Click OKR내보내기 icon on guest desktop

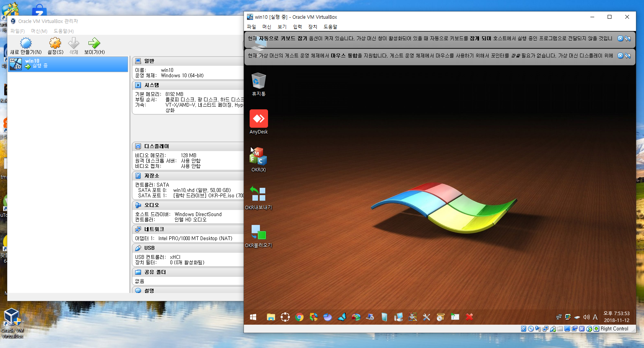pyautogui.click(x=258, y=198)
